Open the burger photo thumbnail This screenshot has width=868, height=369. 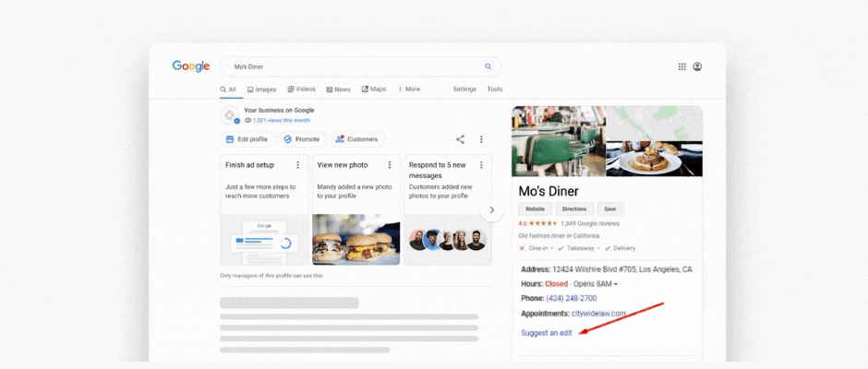pyautogui.click(x=356, y=240)
